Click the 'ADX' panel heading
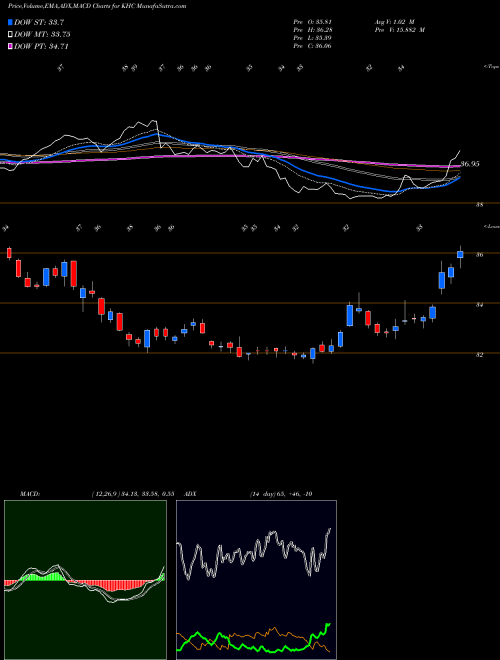The height and width of the screenshot is (660, 500). pos(191,494)
